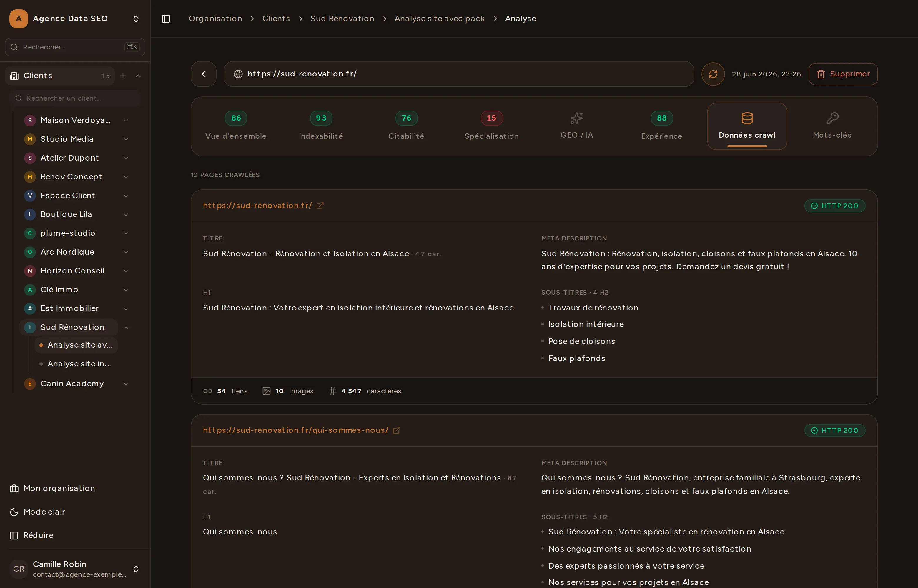The width and height of the screenshot is (918, 588).
Task: Click the globe icon in URL bar
Action: (x=238, y=74)
